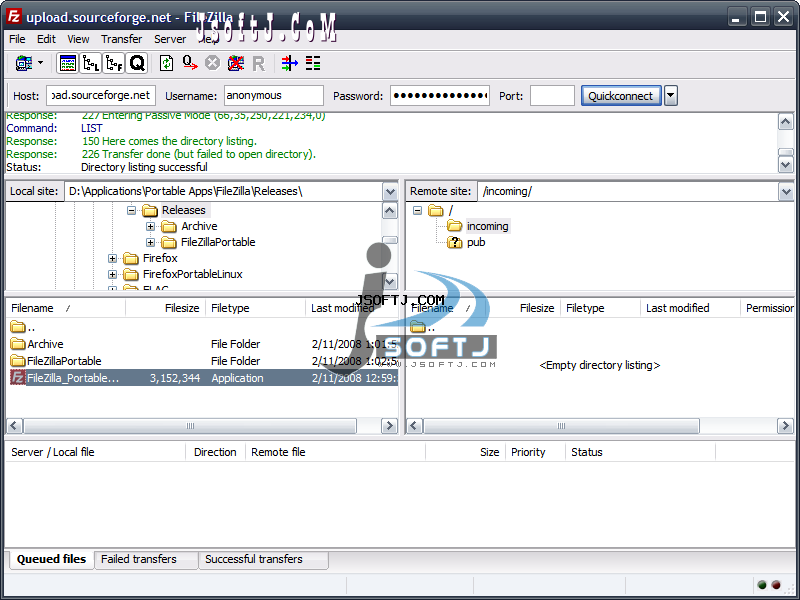800x600 pixels.
Task: Focus the Password field
Action: pos(440,95)
